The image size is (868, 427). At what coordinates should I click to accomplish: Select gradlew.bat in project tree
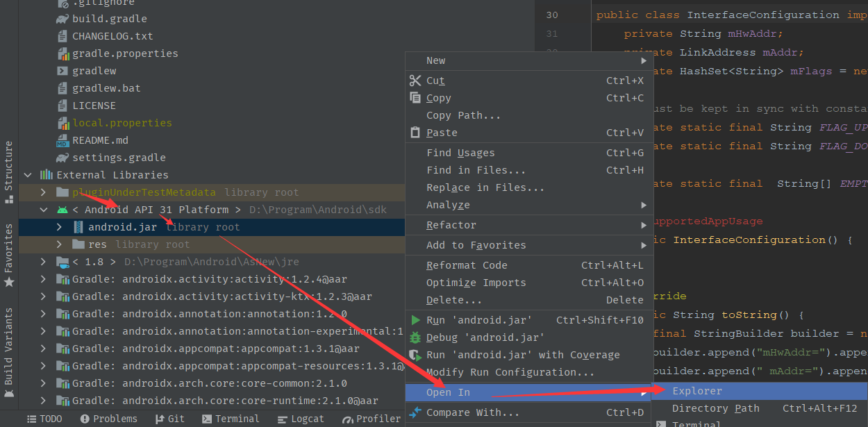[106, 88]
